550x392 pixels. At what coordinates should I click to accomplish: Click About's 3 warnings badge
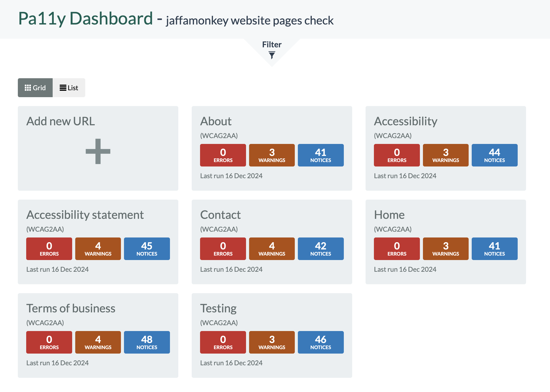click(x=272, y=155)
